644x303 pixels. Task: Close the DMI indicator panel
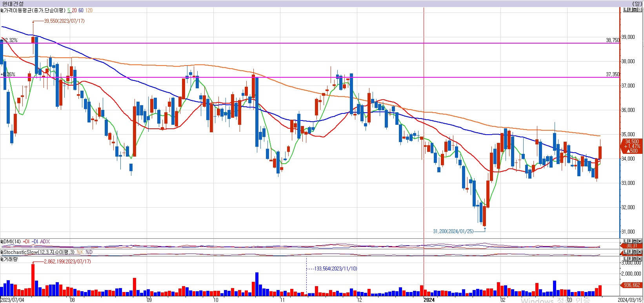pyautogui.click(x=639, y=241)
